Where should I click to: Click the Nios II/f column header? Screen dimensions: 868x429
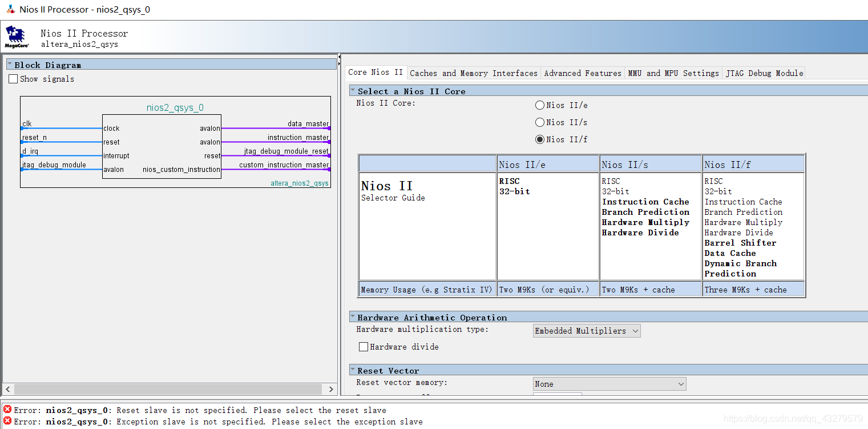tap(753, 164)
